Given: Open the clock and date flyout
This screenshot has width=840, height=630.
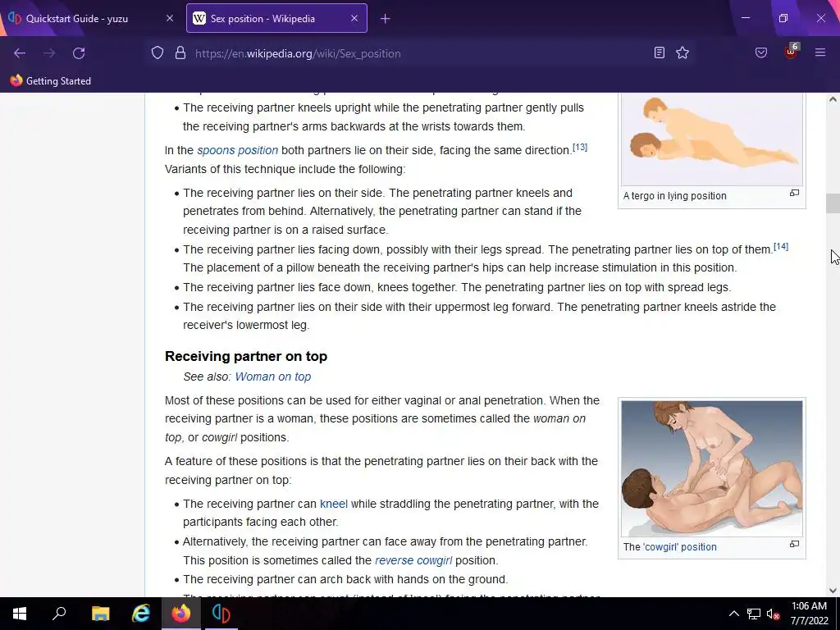Looking at the screenshot, I should point(810,614).
